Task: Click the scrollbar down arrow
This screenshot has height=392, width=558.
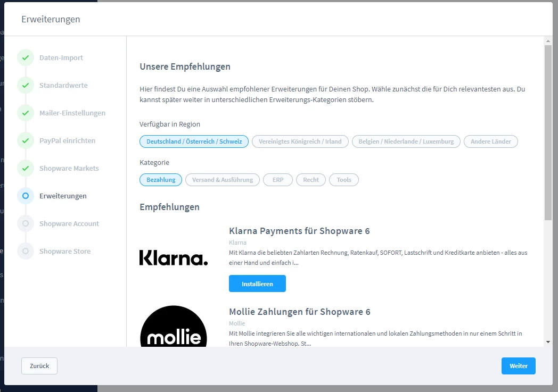Action: coord(548,341)
